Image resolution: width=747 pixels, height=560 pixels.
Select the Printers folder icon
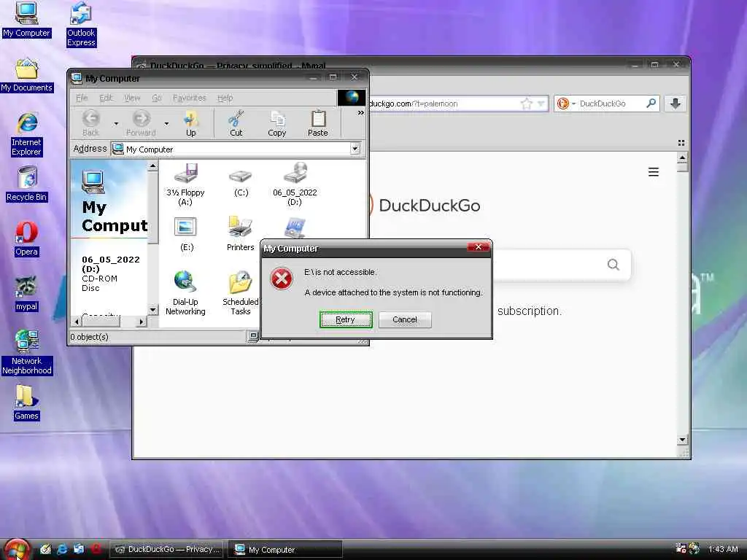point(240,234)
